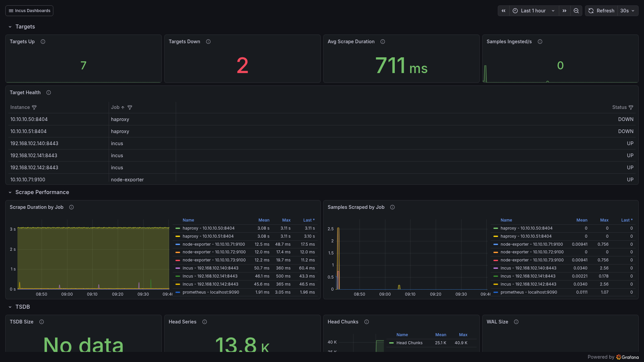Sort table by Job column header
The height and width of the screenshot is (362, 644).
coord(115,107)
